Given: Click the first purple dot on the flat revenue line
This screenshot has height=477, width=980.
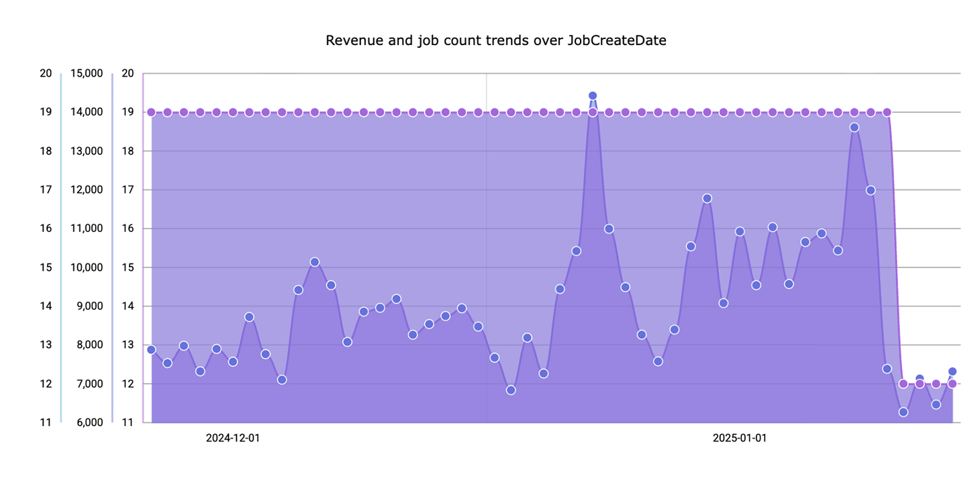Looking at the screenshot, I should coord(151,111).
